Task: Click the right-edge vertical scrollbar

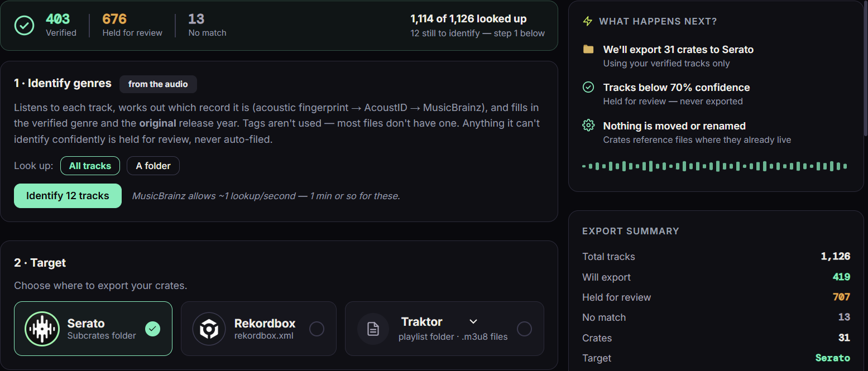Action: [865, 67]
